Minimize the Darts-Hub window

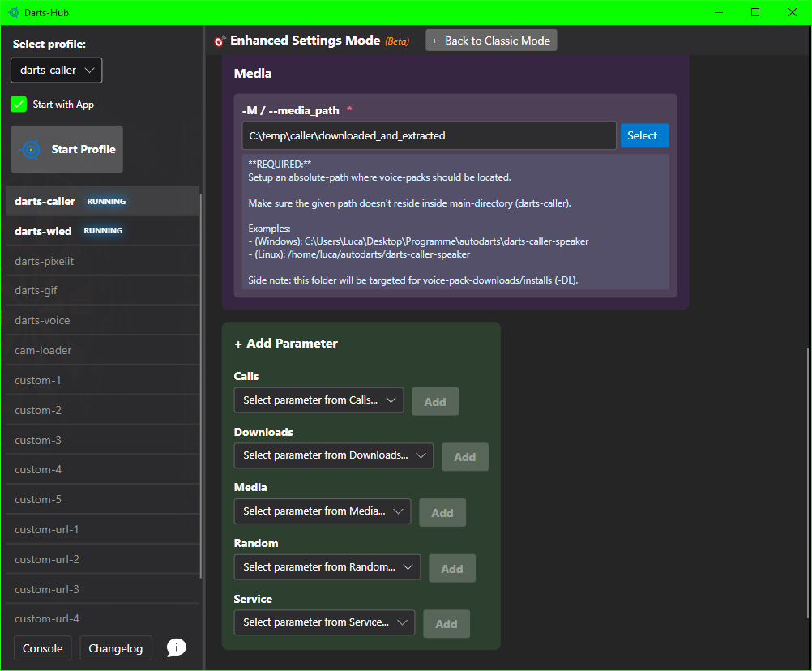[719, 12]
